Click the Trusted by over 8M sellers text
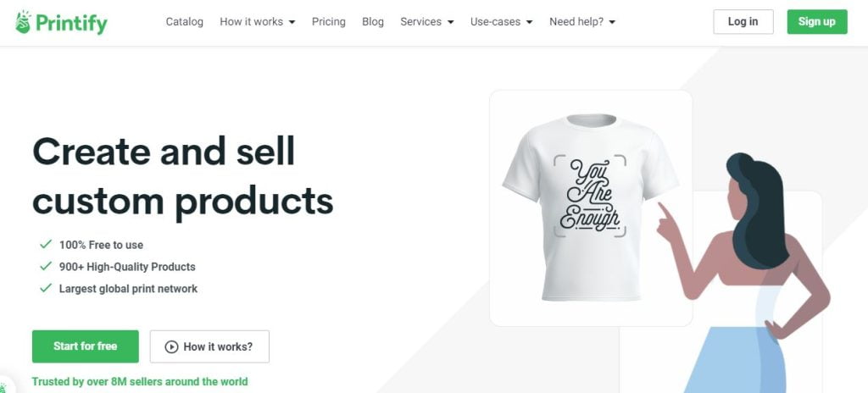Screen dimensions: 868x393 [140, 382]
